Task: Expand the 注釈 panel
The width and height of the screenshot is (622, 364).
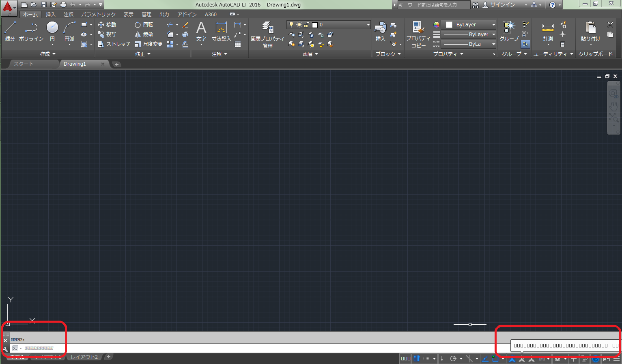Action: point(220,54)
